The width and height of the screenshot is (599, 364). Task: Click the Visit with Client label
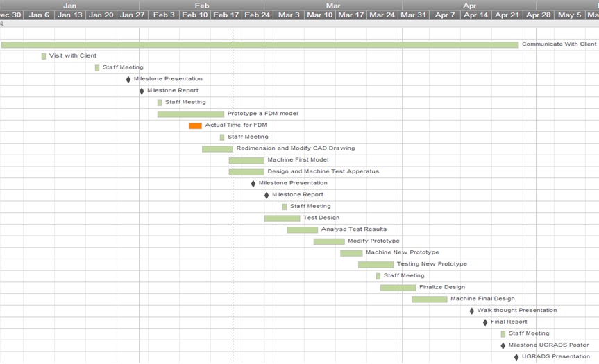[72, 55]
